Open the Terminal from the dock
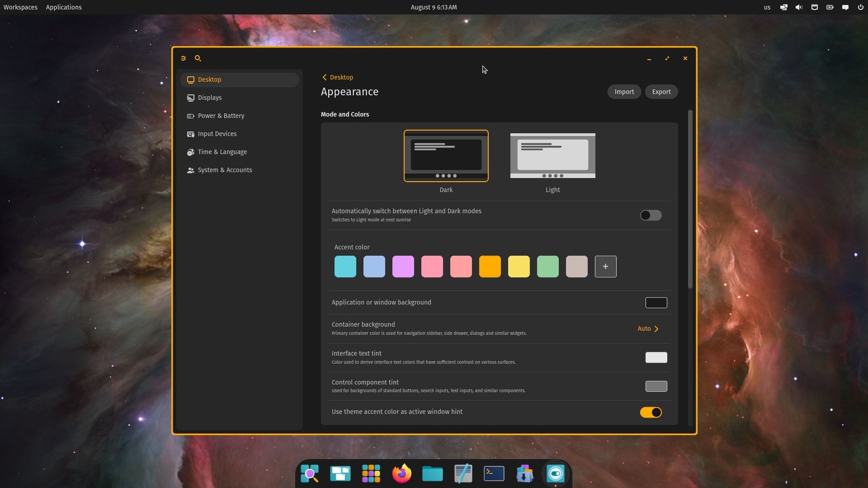This screenshot has width=868, height=488. click(494, 474)
